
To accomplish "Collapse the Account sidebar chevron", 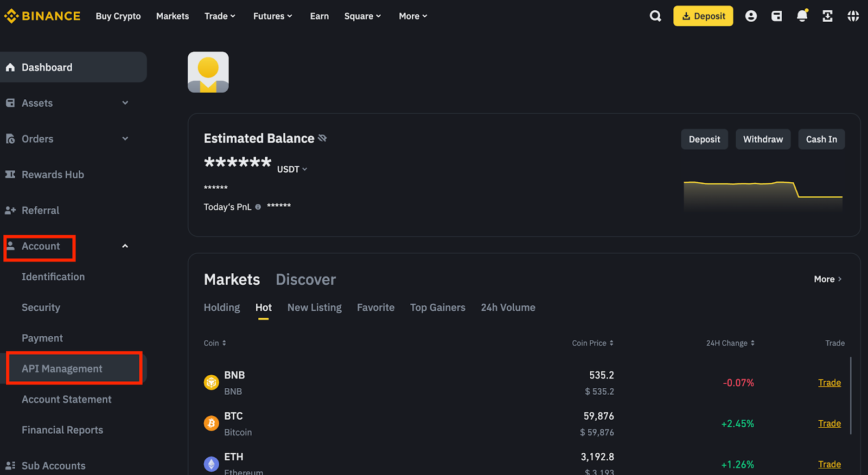I will tap(125, 246).
